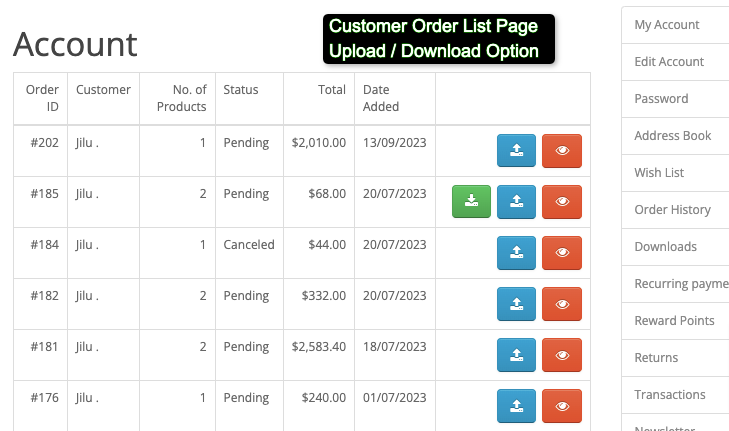729x431 pixels.
Task: Click the red eye icon for order #184
Action: 562,252
